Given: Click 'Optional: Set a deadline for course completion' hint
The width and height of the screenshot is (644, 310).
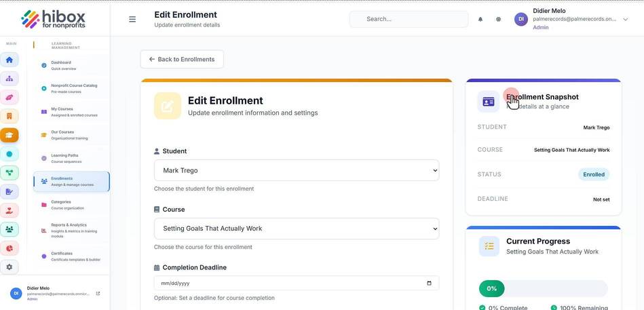Looking at the screenshot, I should [214, 298].
